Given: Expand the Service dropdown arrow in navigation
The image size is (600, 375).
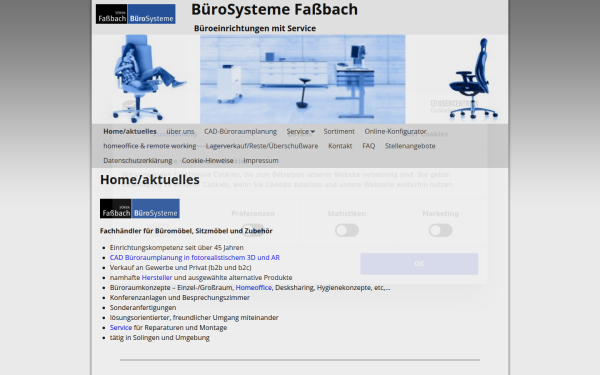Looking at the screenshot, I should [313, 132].
